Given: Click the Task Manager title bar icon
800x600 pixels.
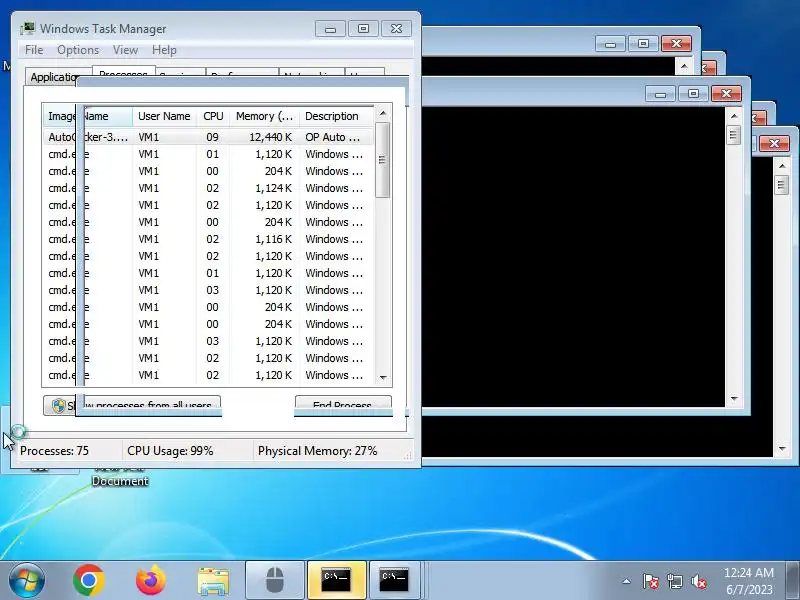Looking at the screenshot, I should pyautogui.click(x=28, y=29).
